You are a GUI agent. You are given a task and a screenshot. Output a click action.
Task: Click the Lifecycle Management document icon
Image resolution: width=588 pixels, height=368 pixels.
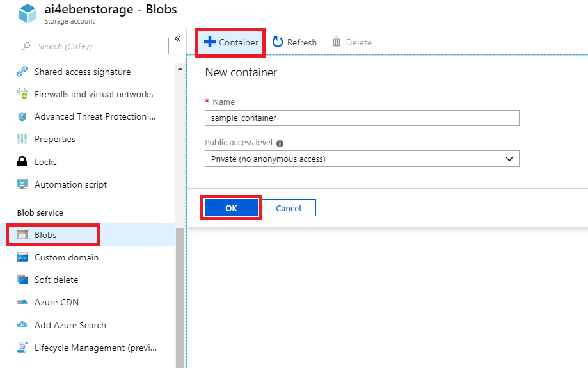point(22,348)
